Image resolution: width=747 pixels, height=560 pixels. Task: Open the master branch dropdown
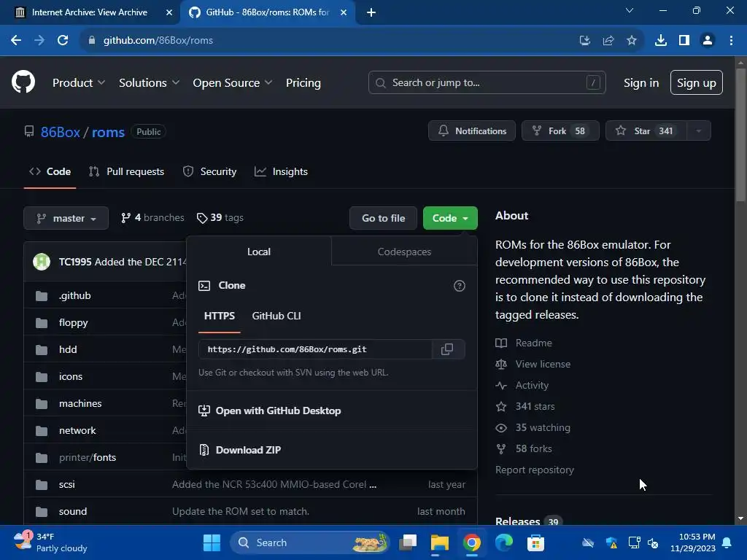click(66, 218)
